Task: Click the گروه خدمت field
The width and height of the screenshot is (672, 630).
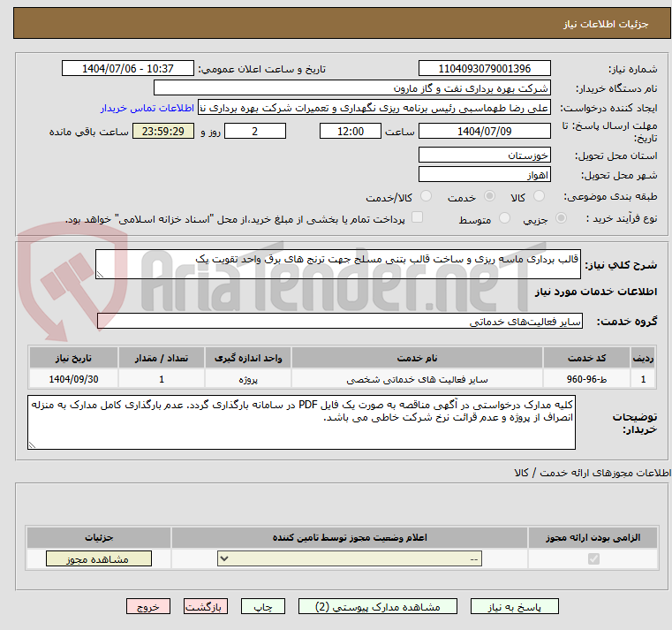Action: tap(339, 322)
